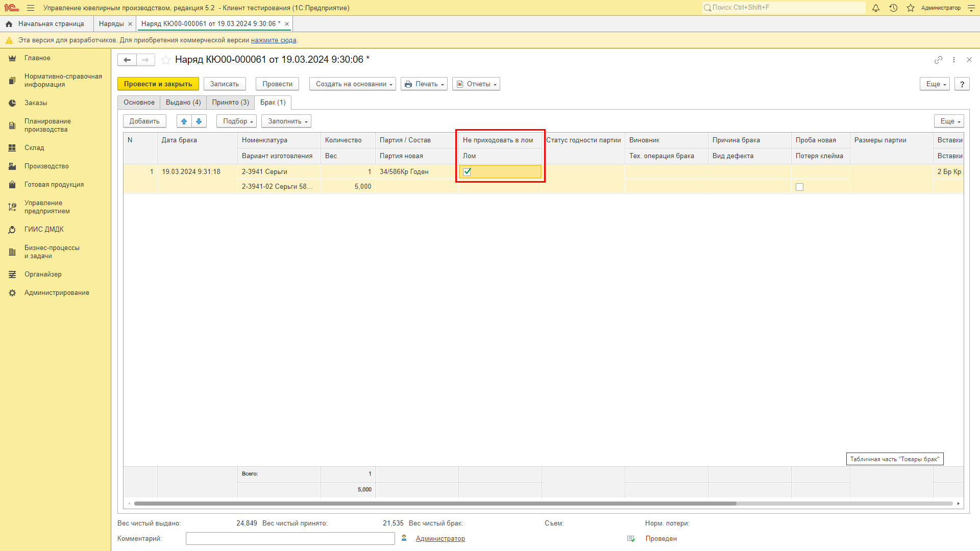Add document to favorites star
Viewport: 980px width, 551px height.
point(165,60)
